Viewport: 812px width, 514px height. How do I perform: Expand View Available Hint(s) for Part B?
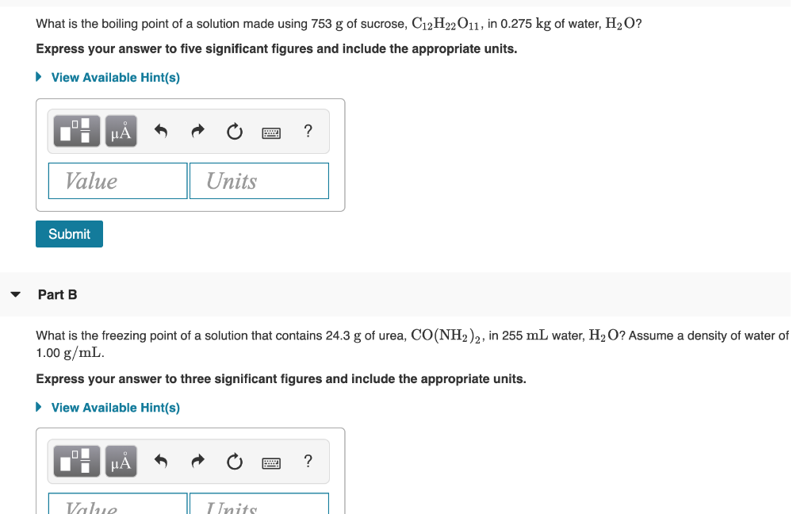coord(115,407)
